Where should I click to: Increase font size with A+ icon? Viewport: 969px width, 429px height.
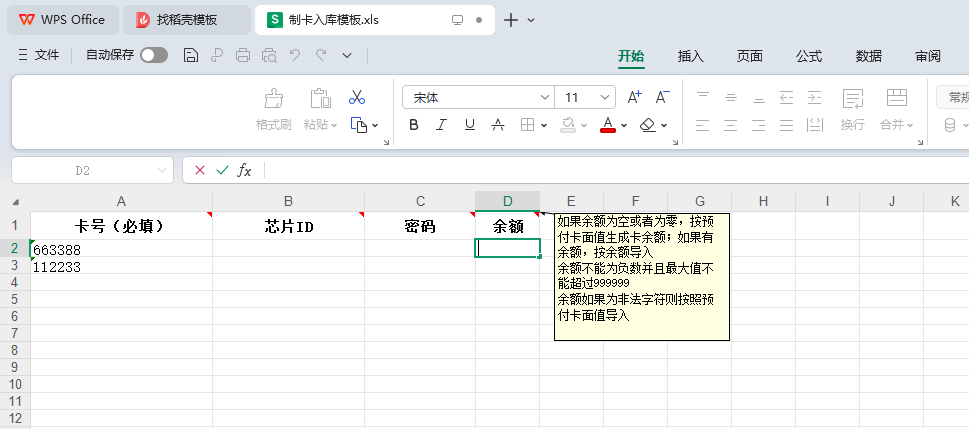[x=634, y=98]
